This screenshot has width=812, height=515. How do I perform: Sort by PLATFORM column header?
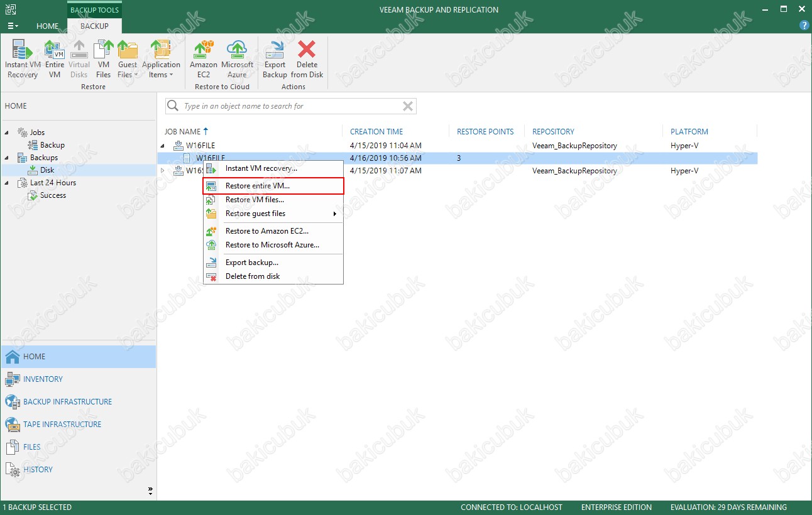point(689,132)
